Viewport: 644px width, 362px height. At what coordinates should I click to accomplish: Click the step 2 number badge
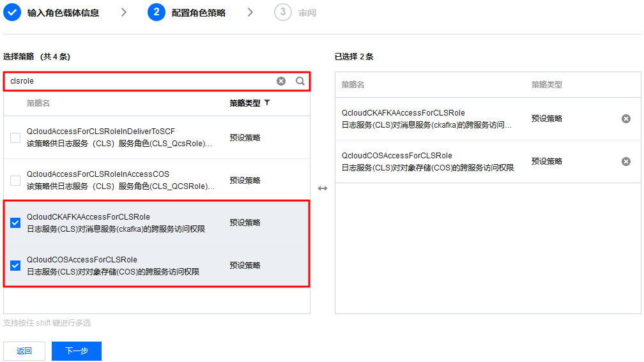click(157, 12)
